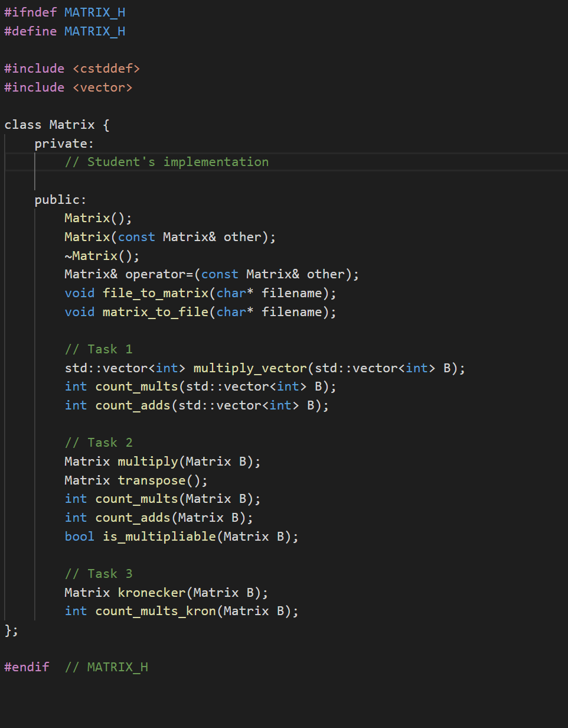Click the copy constructor 'Matrix(const Matrix& other);'
The image size is (568, 728).
tap(171, 237)
